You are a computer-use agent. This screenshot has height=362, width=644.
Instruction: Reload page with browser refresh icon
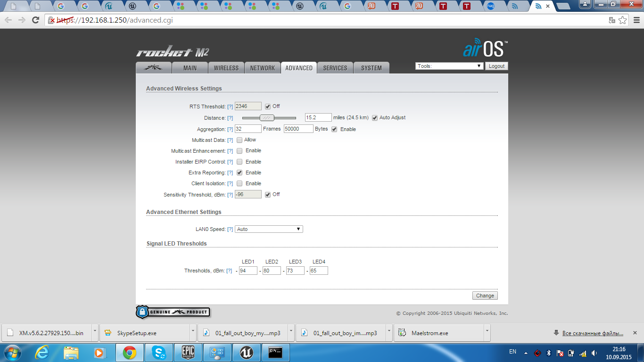click(x=35, y=20)
